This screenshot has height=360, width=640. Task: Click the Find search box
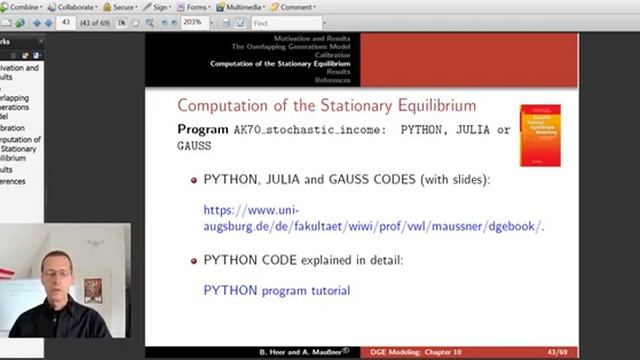point(287,23)
